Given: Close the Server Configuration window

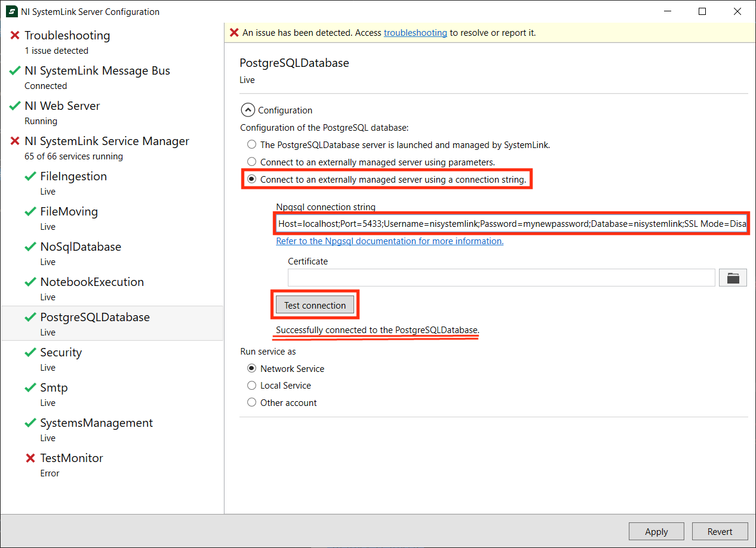Looking at the screenshot, I should (737, 11).
